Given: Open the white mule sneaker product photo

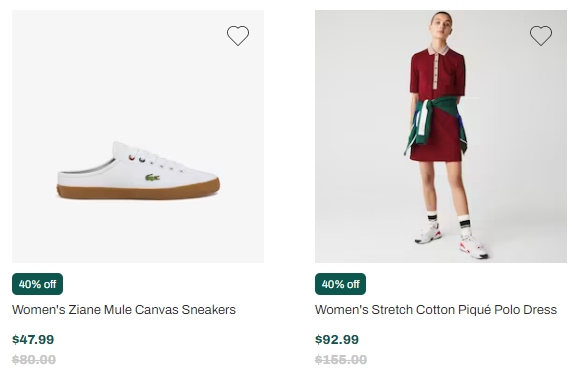Looking at the screenshot, I should (x=138, y=136).
